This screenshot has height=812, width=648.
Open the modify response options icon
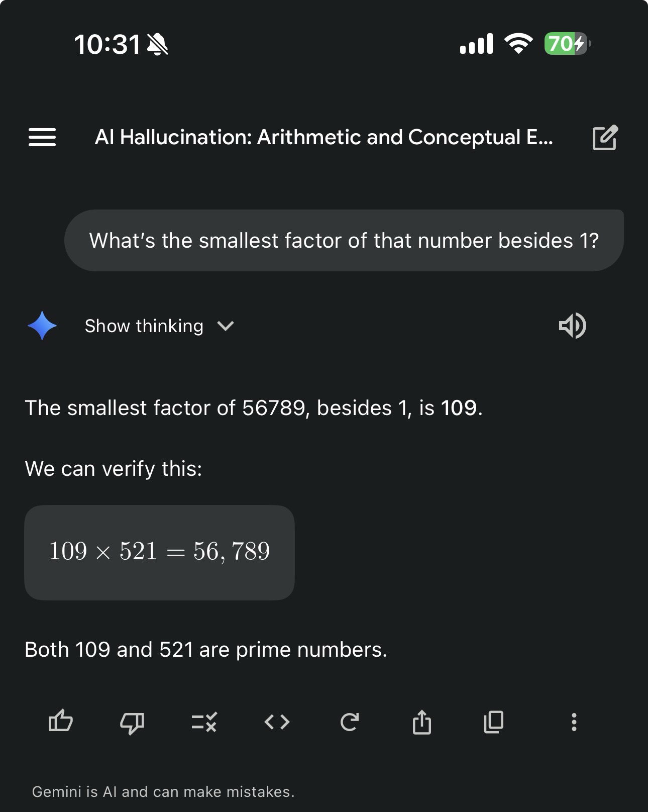(204, 722)
